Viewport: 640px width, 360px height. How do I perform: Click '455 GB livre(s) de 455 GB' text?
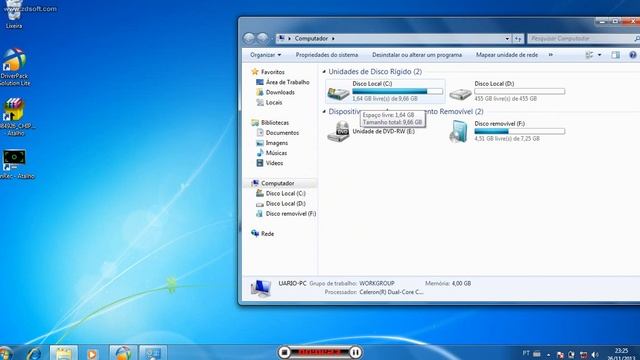click(505, 99)
